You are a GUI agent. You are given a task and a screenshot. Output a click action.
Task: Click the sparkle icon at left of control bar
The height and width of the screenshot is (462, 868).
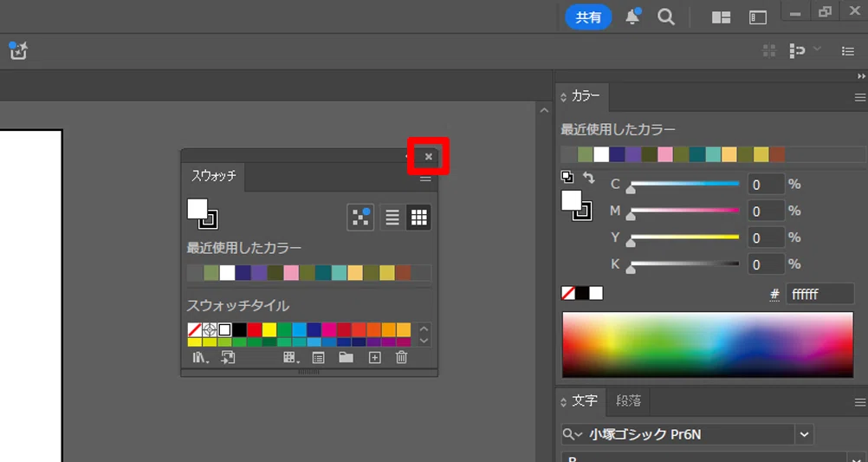click(x=18, y=50)
